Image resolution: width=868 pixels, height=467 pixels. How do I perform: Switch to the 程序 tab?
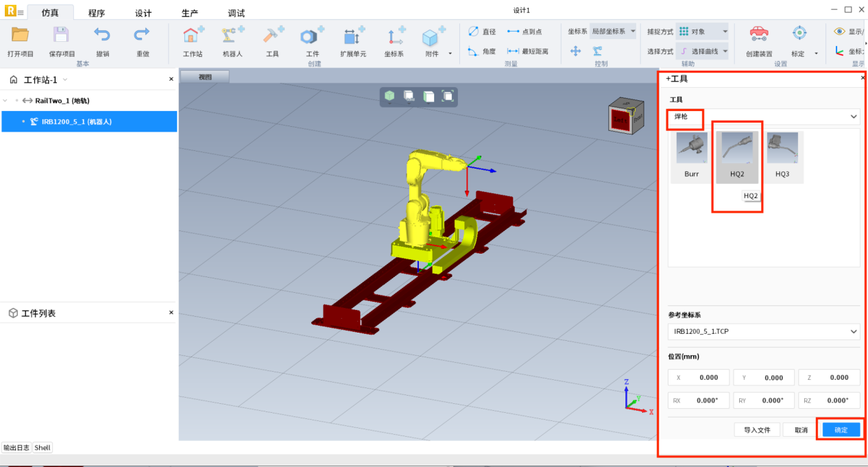(x=97, y=13)
